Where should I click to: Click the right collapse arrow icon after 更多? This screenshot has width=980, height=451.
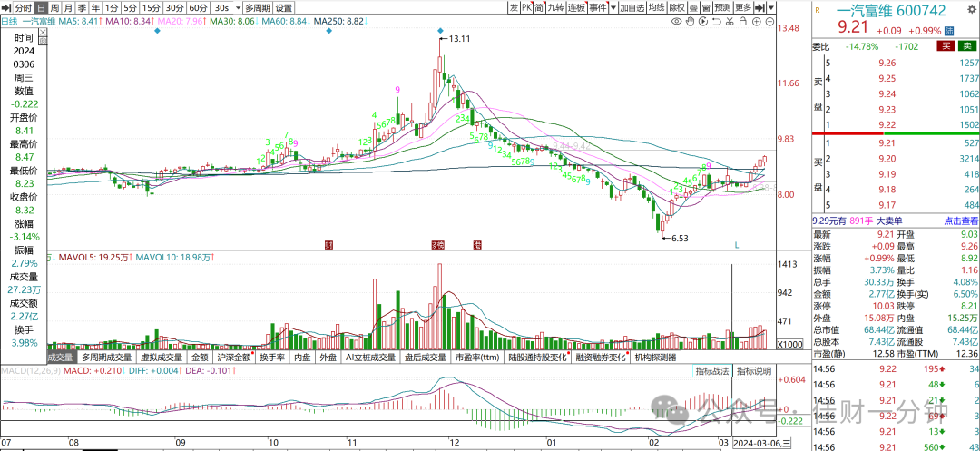tap(760, 8)
